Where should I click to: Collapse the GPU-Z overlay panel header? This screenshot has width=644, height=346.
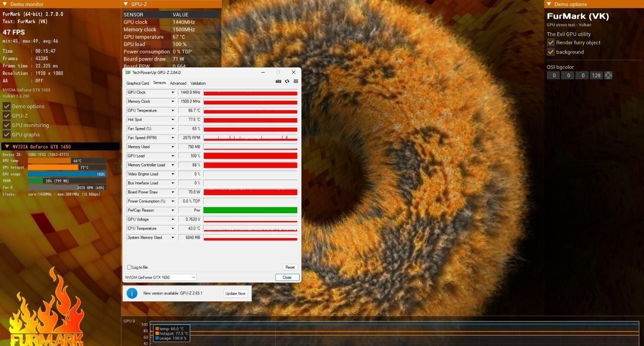tap(126, 4)
